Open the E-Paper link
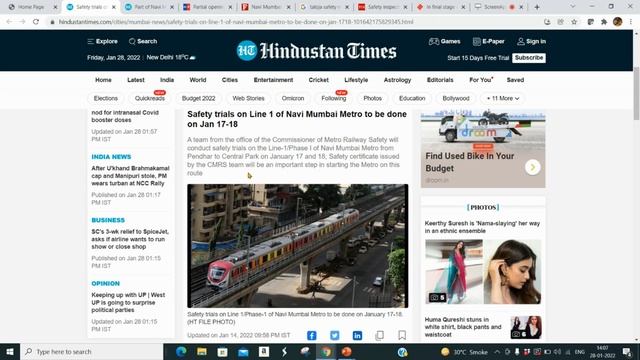Image resolution: width=640 pixels, height=360 pixels. click(x=489, y=41)
